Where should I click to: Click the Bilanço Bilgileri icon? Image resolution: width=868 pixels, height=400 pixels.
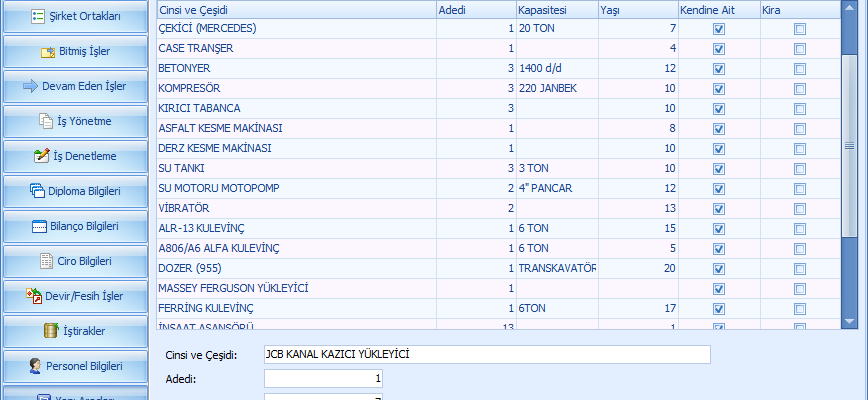(40, 226)
